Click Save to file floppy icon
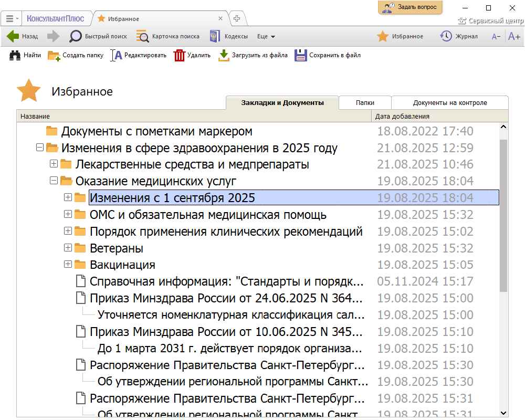Viewport: 525px width, 420px height. pyautogui.click(x=300, y=55)
